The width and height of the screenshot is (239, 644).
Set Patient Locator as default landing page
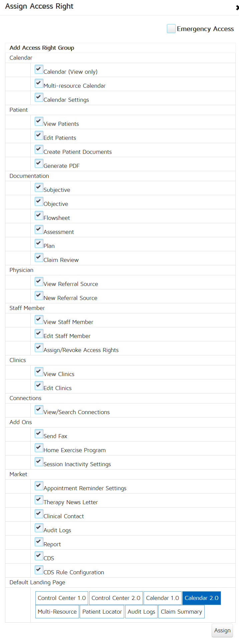(x=102, y=612)
